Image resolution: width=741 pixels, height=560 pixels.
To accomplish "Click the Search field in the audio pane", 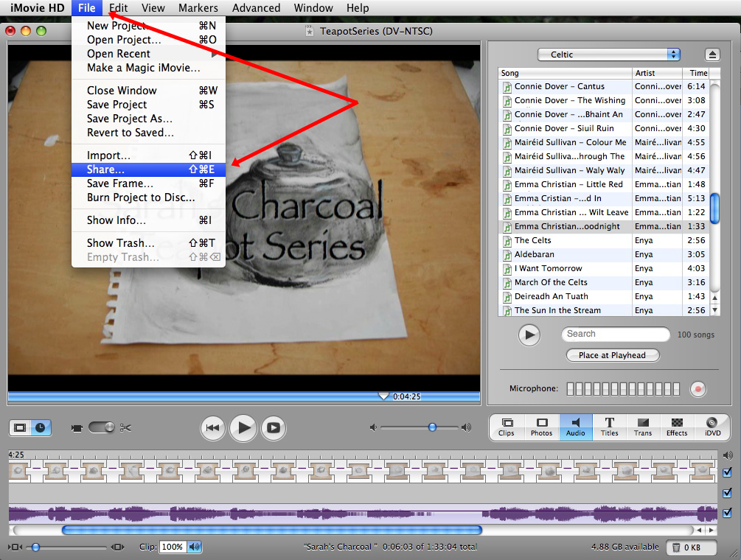I will coord(616,335).
